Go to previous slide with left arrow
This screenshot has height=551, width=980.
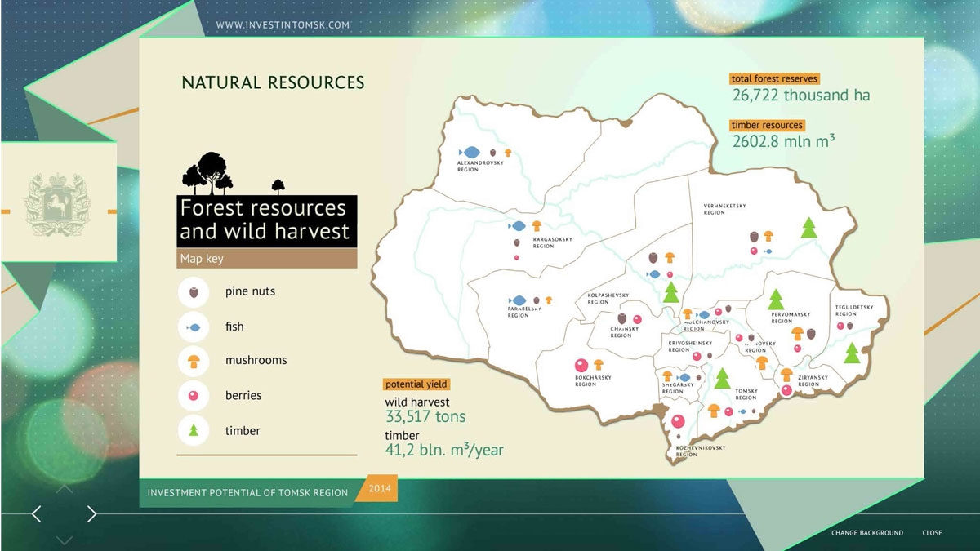36,513
